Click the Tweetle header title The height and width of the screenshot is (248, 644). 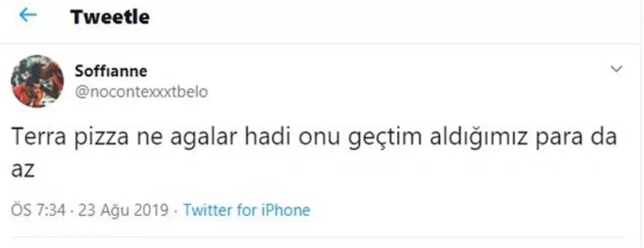109,17
